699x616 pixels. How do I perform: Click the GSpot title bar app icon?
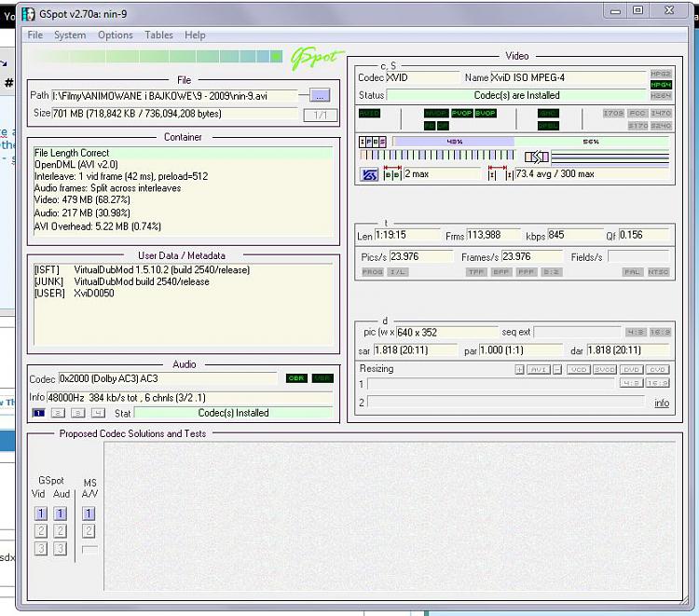click(x=29, y=14)
